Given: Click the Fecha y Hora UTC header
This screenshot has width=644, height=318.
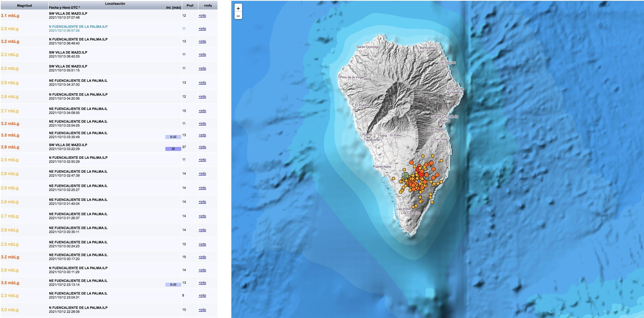Looking at the screenshot, I should click(64, 7).
